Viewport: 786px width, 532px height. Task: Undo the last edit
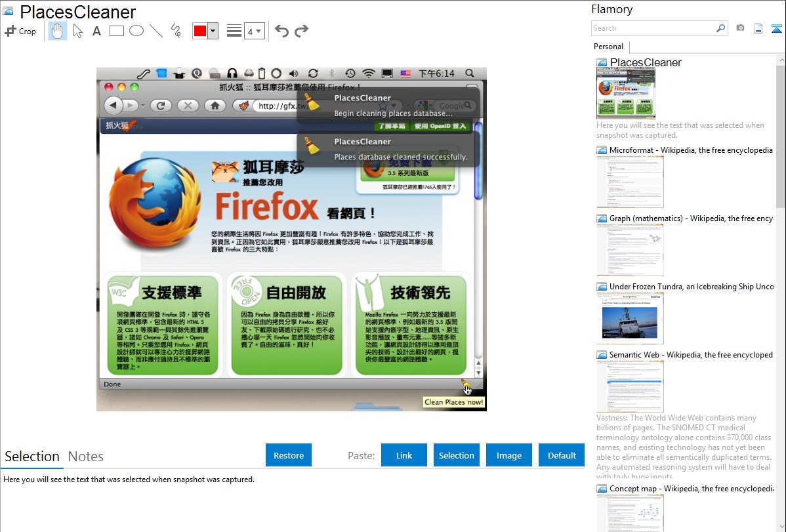[x=281, y=31]
